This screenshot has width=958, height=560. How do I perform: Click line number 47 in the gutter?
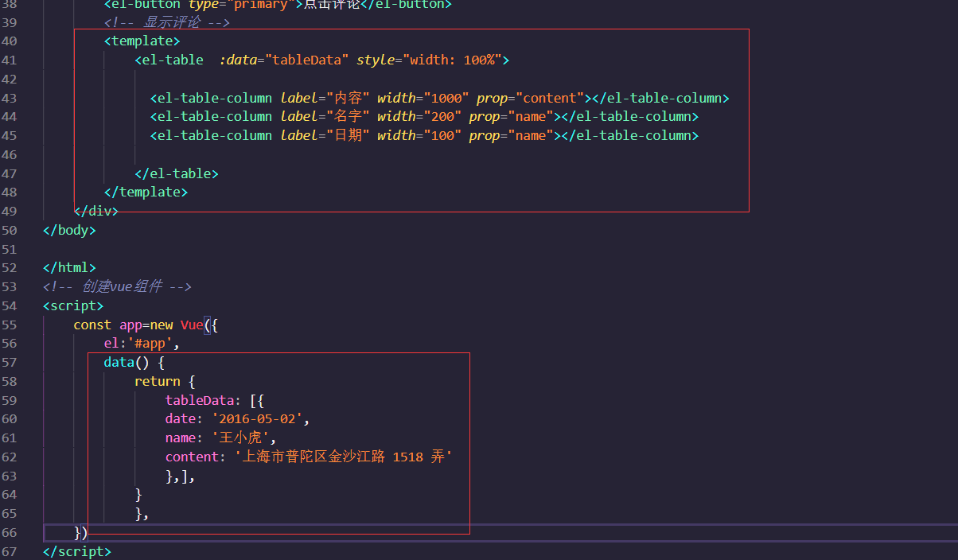[x=10, y=173]
